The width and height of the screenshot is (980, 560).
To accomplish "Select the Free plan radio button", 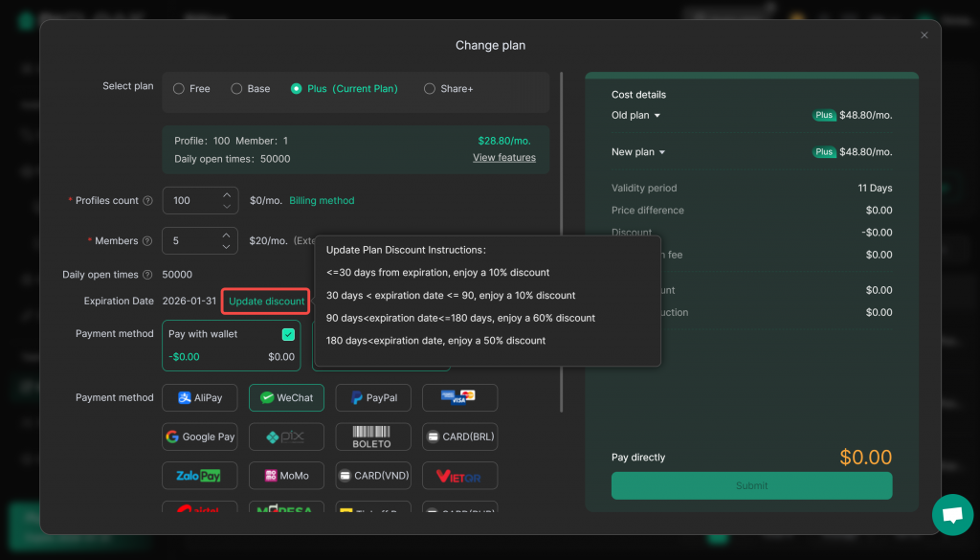I will (x=179, y=89).
